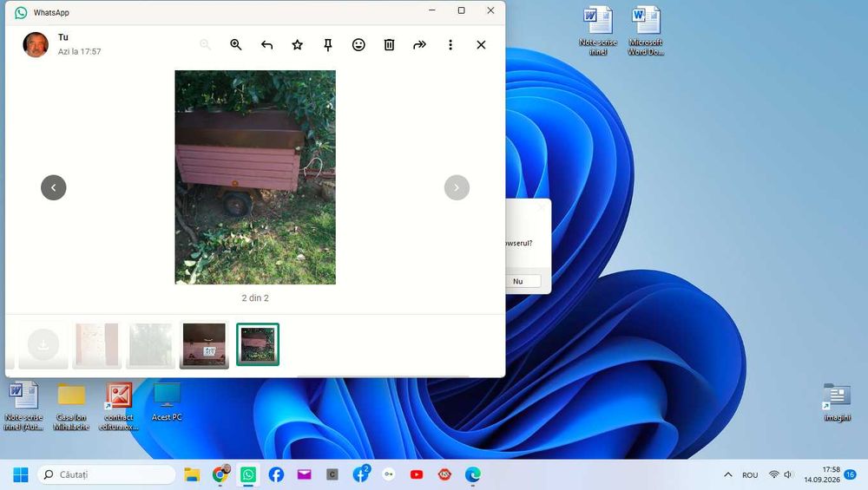
Task: Forward the photo to another chat
Action: click(x=419, y=45)
